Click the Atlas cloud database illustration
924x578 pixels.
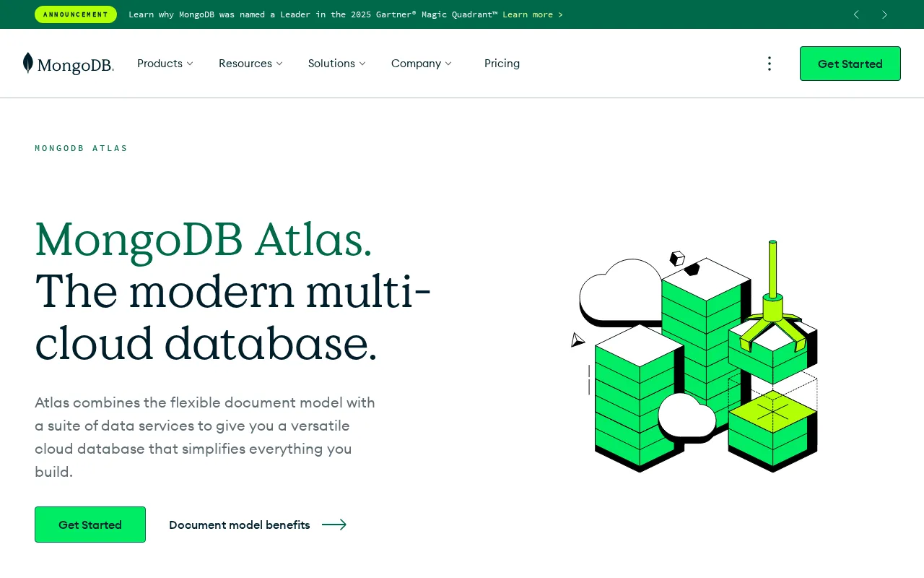(x=694, y=356)
